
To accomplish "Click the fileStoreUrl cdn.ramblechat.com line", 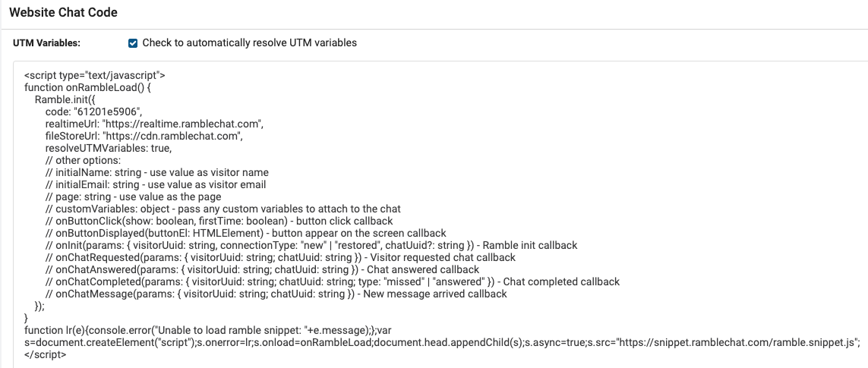I will pyautogui.click(x=144, y=136).
